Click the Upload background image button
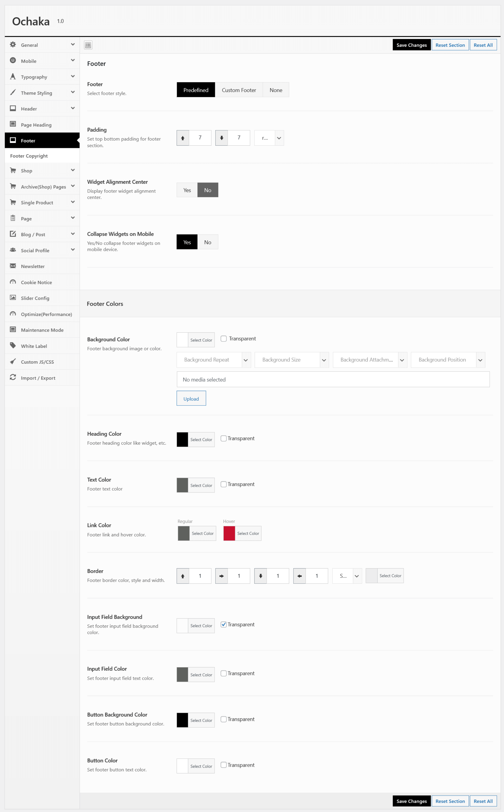This screenshot has width=504, height=812. (191, 399)
